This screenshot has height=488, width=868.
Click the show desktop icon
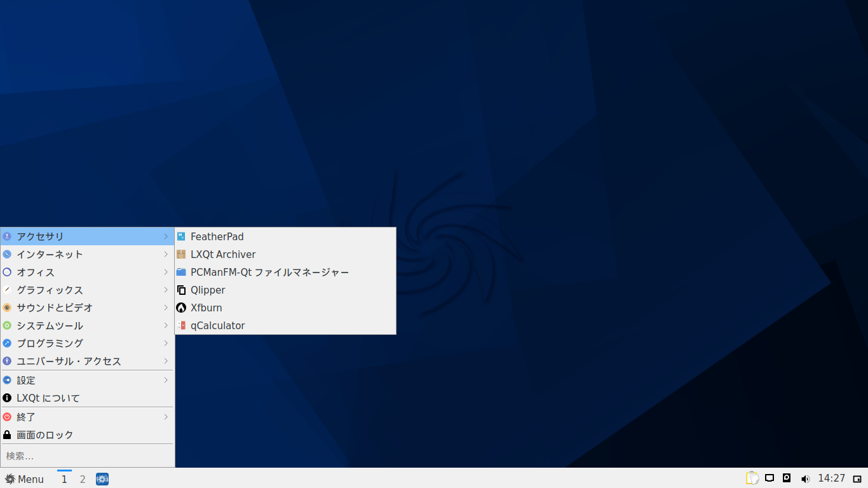(x=857, y=479)
